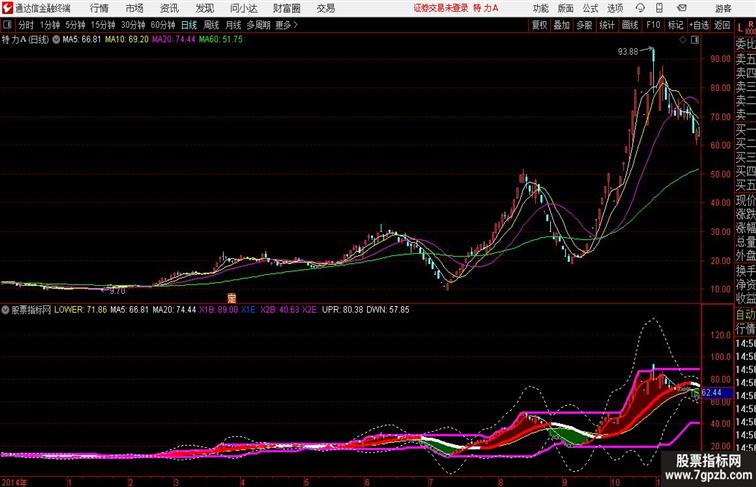Open the 问小达 menu
756x487 pixels.
[243, 8]
